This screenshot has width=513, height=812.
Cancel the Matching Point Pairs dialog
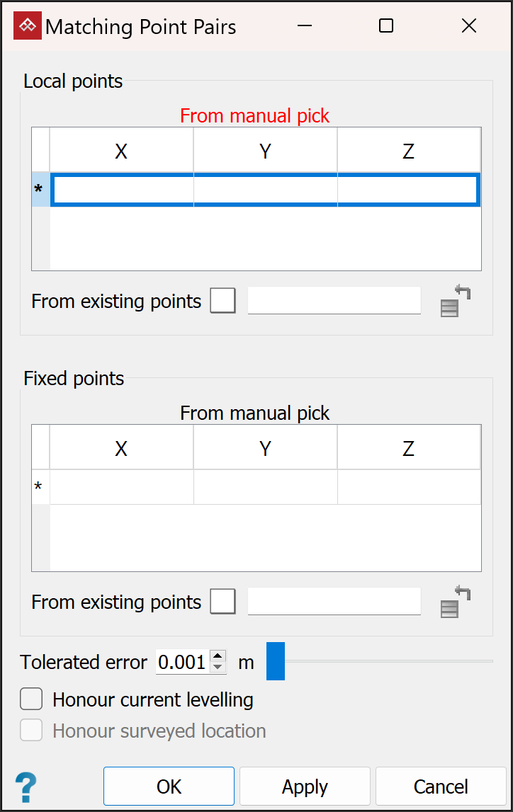(440, 787)
